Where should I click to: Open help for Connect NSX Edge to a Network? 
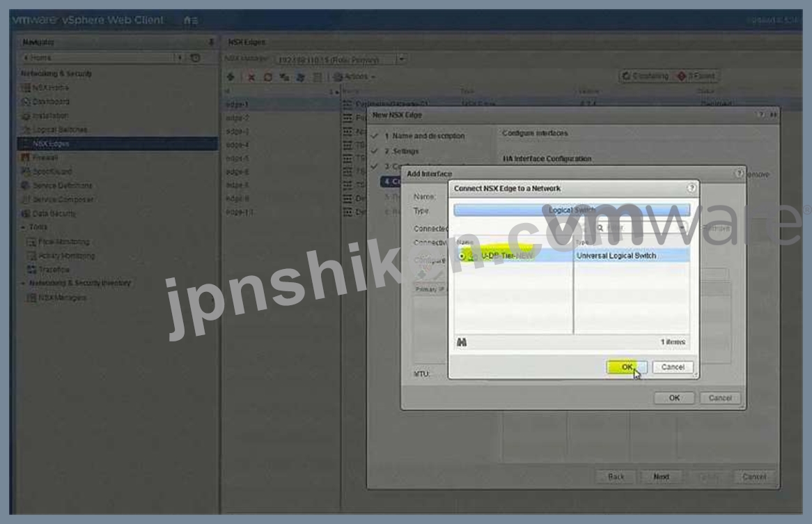pyautogui.click(x=691, y=188)
